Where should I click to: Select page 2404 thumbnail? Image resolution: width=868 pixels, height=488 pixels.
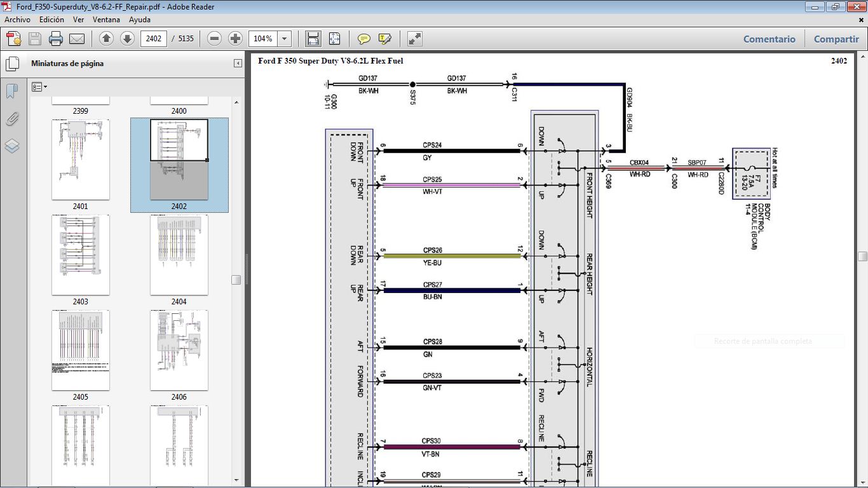179,255
